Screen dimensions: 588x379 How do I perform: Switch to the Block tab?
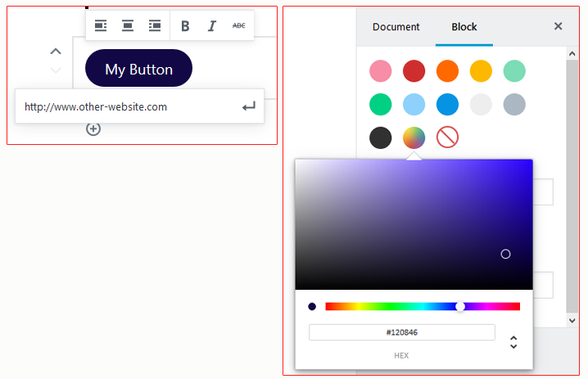(x=464, y=27)
